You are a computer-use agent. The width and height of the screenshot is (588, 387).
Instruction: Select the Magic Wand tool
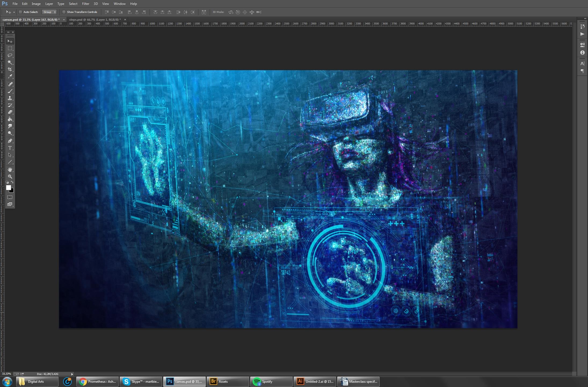10,62
